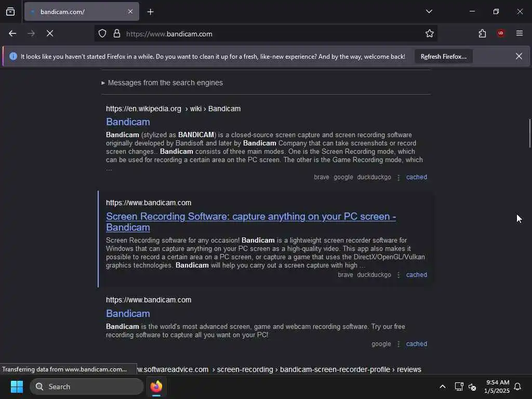Open cached link for Wikipedia result

pos(417,177)
